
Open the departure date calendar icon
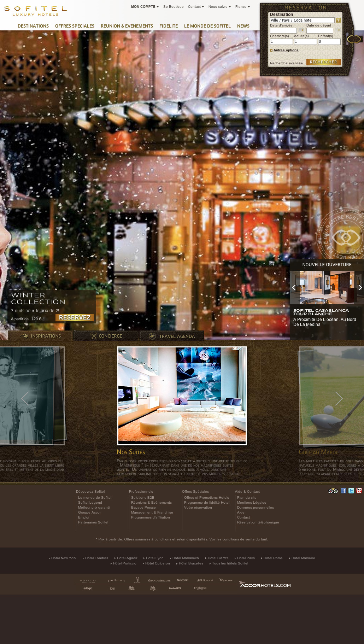pos(337,30)
